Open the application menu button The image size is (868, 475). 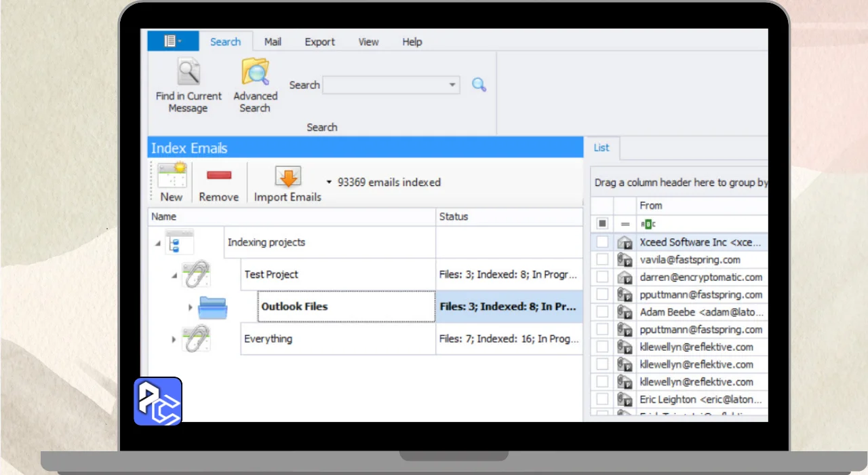tap(173, 41)
